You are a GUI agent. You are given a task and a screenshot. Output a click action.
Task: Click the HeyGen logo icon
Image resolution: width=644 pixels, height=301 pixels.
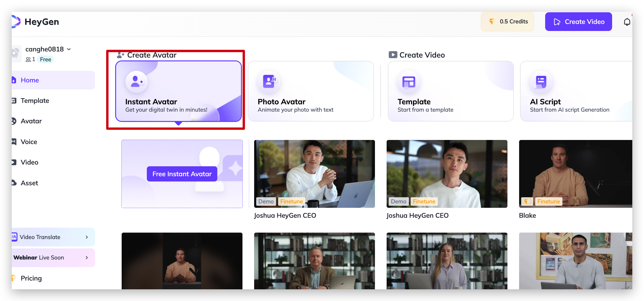tap(16, 22)
